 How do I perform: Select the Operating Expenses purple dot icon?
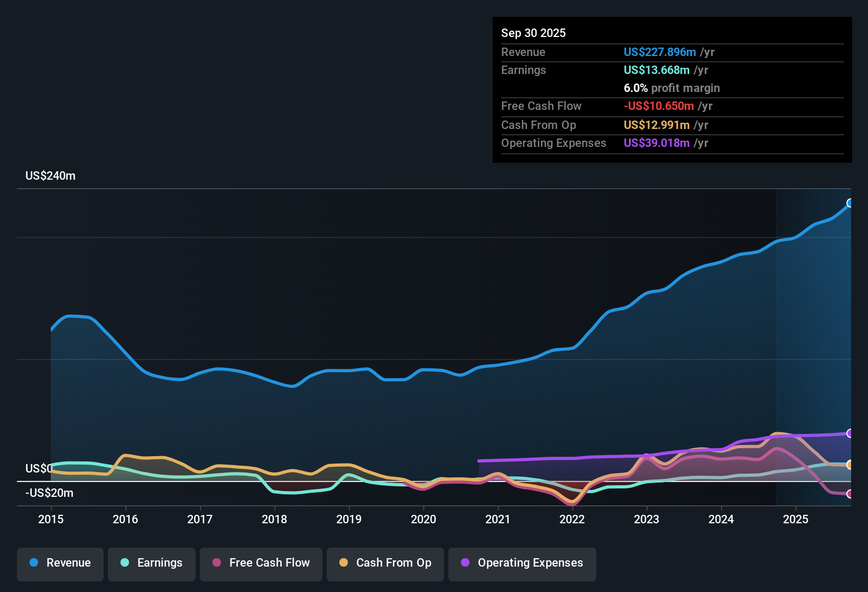point(465,563)
